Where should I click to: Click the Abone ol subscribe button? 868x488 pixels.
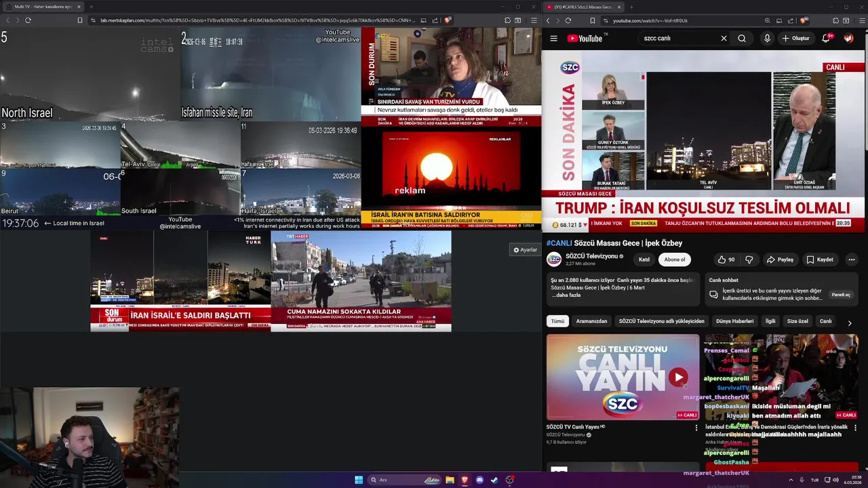[675, 260]
